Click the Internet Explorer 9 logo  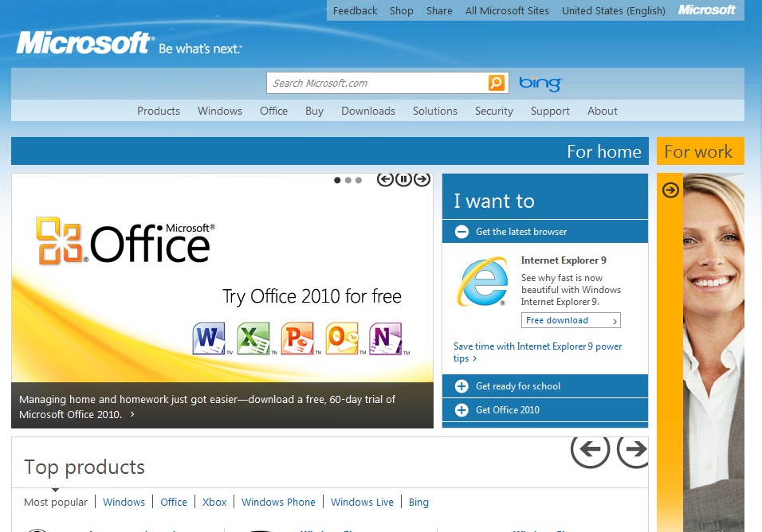482,282
